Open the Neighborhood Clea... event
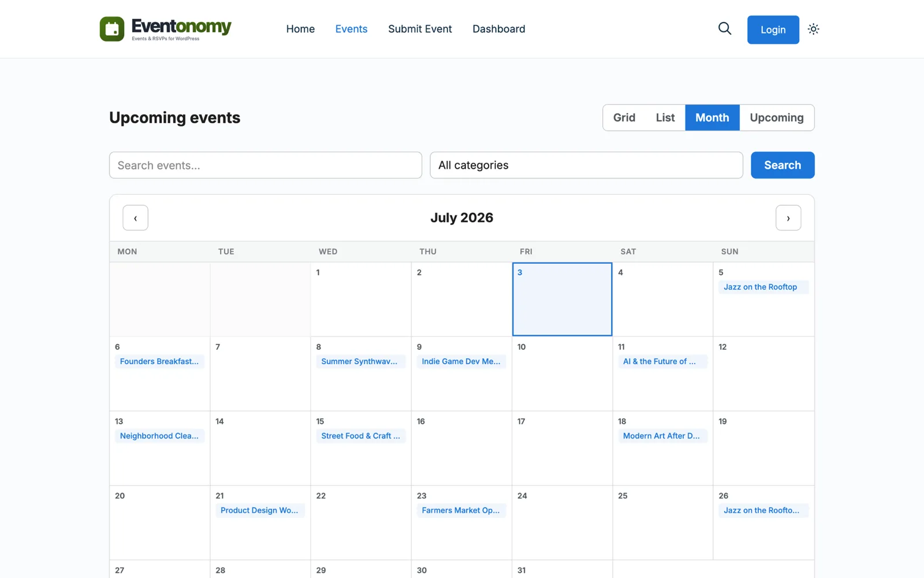Viewport: 924px width, 578px height. coord(159,436)
